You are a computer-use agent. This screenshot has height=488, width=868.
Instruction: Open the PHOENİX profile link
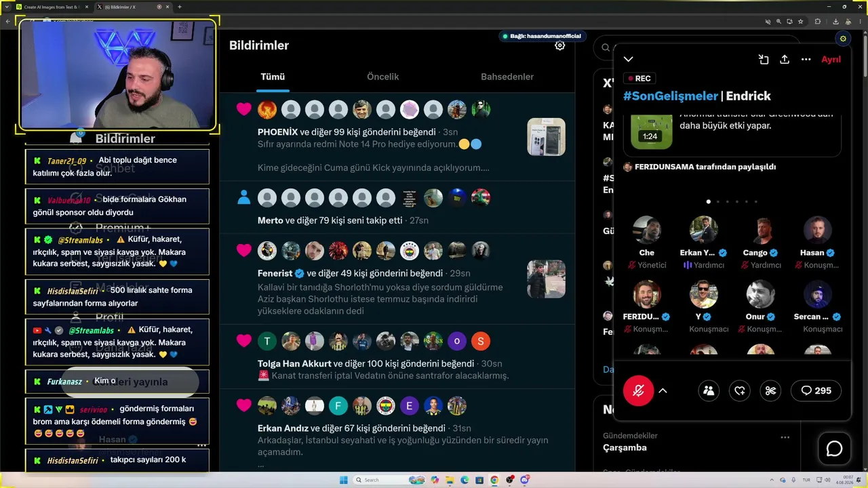pos(277,132)
